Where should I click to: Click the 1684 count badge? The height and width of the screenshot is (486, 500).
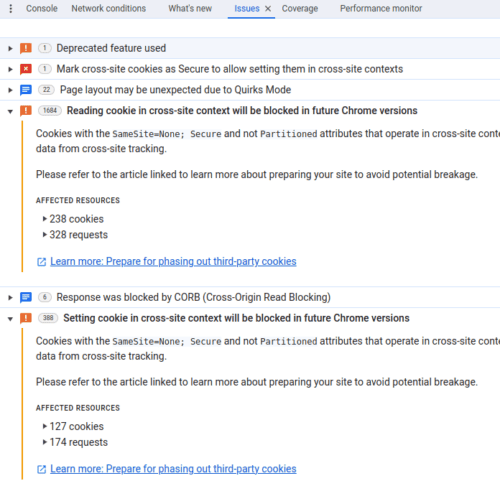point(50,111)
